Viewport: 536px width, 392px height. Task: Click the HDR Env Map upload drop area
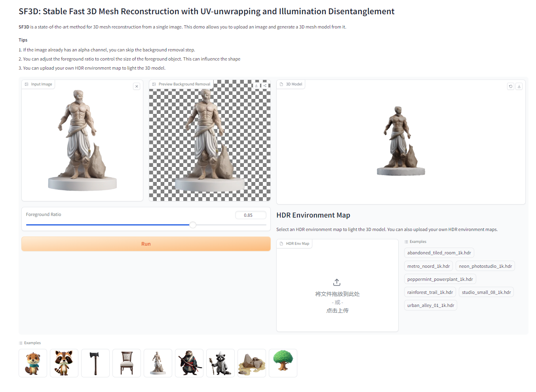337,286
